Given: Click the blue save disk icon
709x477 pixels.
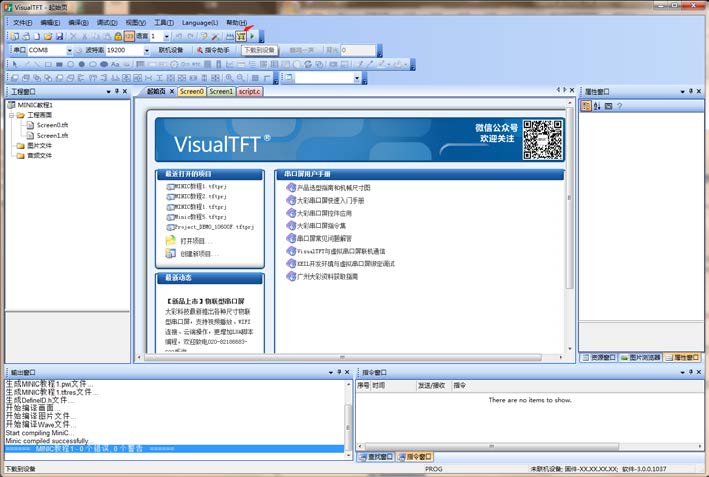Looking at the screenshot, I should pos(59,36).
